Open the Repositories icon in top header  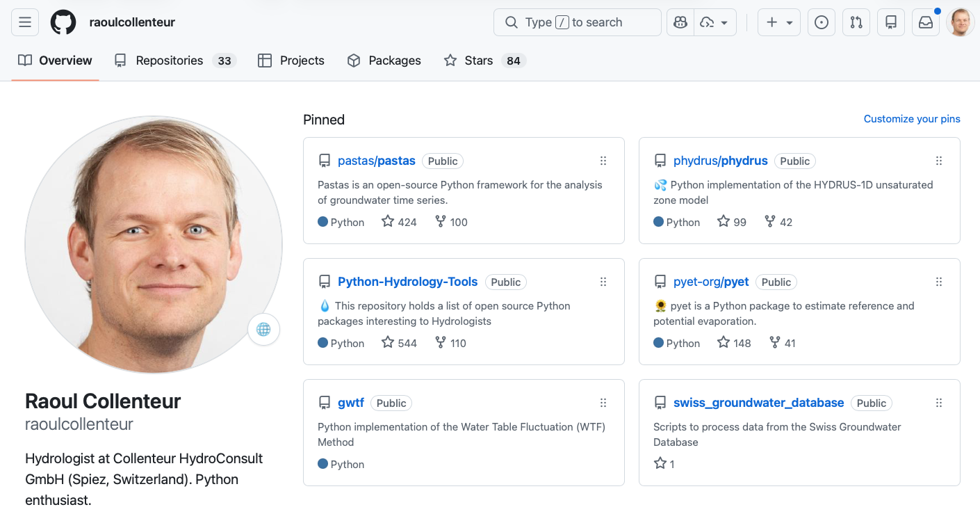pos(891,22)
